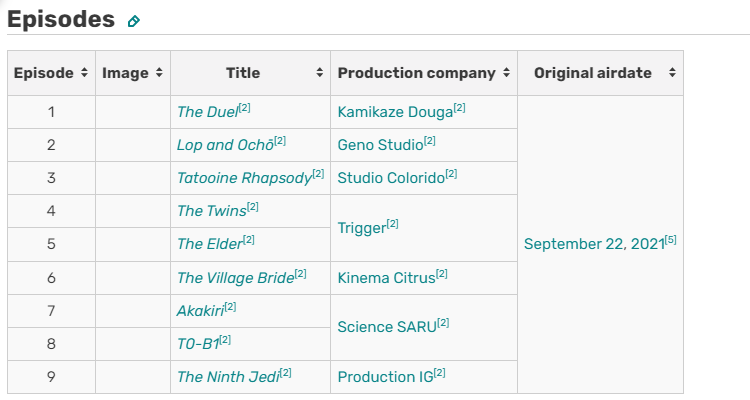
Task: Open Trigger company link
Action: click(x=362, y=228)
